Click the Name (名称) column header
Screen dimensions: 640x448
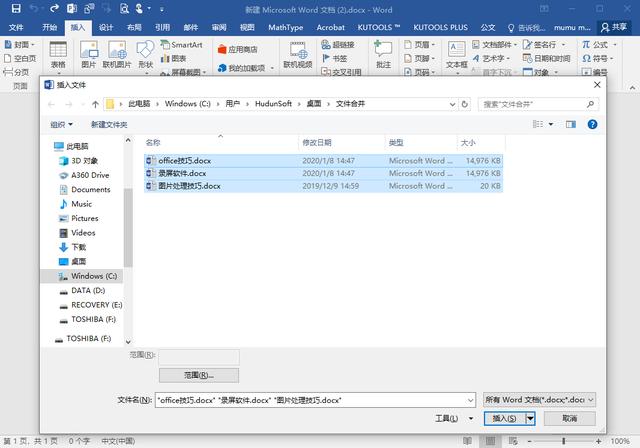point(153,143)
